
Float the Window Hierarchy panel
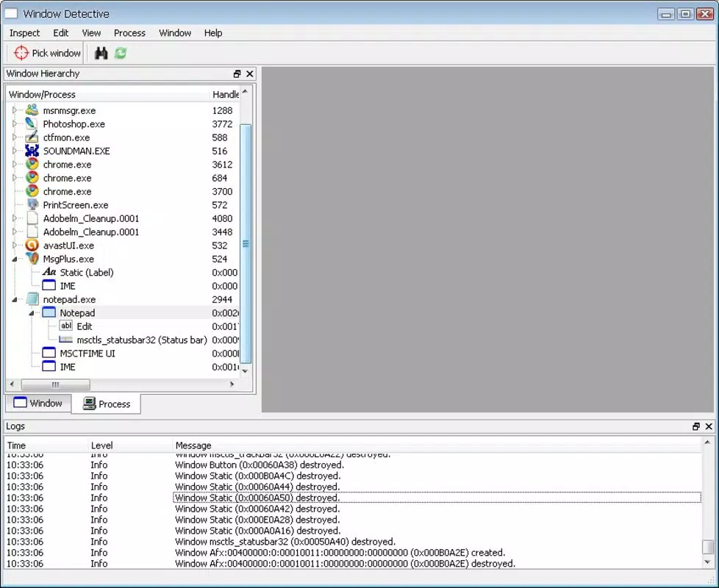pos(237,73)
